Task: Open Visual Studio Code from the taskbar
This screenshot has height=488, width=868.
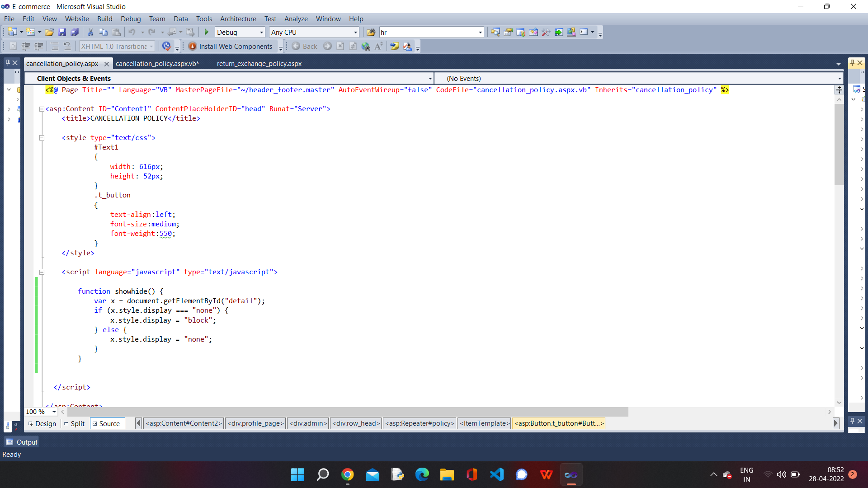Action: (496, 474)
